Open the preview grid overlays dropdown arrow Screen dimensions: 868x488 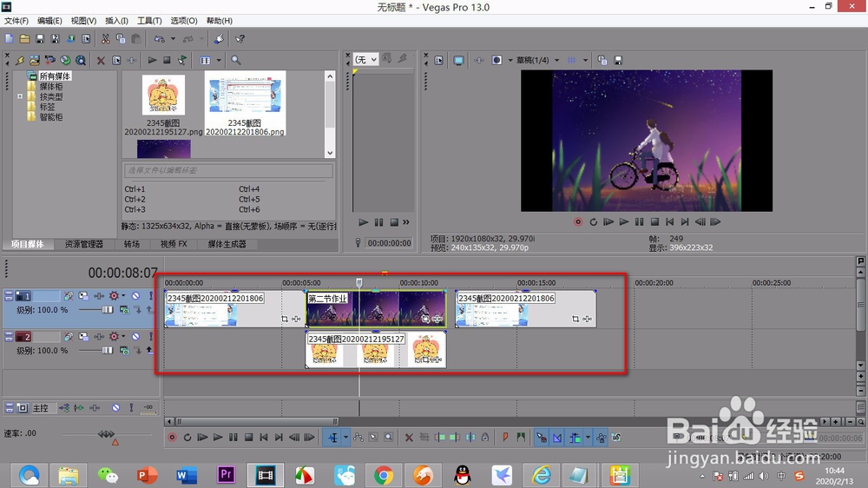[585, 61]
